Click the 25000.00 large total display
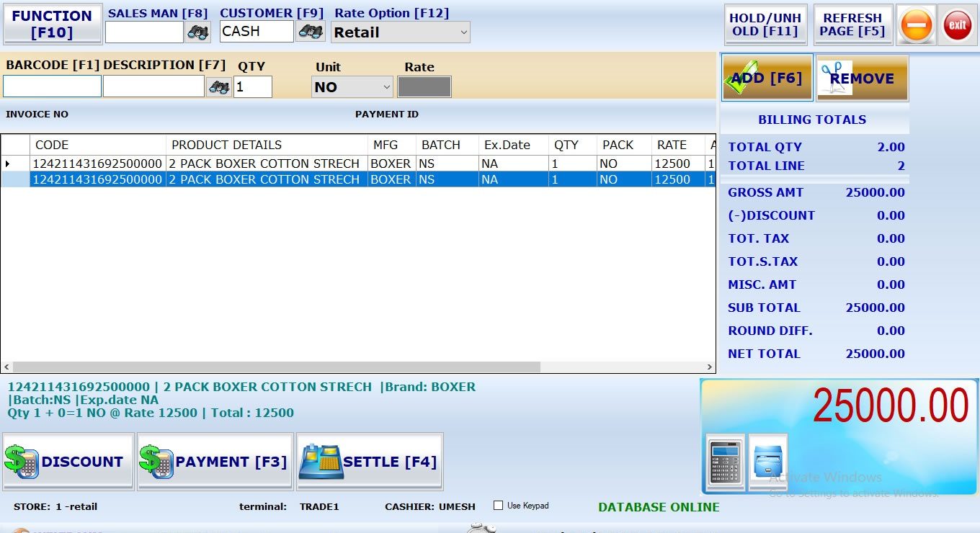The height and width of the screenshot is (533, 980). point(891,406)
